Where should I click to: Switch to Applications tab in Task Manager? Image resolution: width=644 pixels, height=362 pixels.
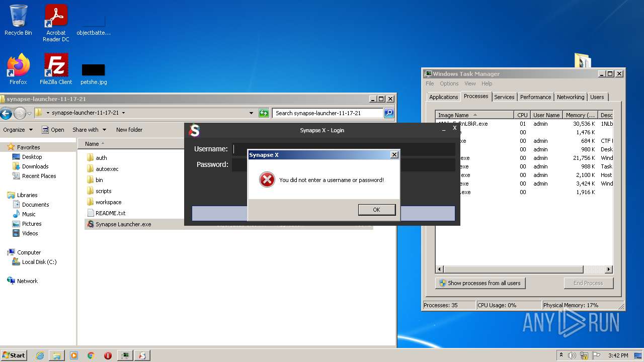point(443,97)
